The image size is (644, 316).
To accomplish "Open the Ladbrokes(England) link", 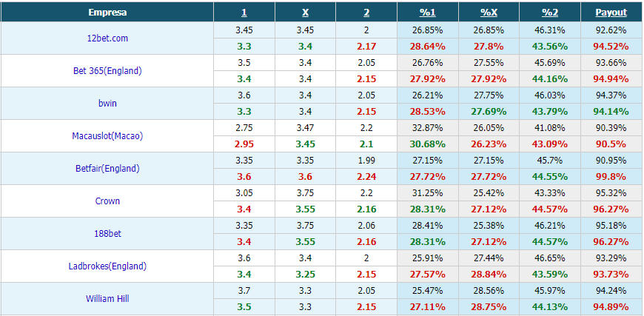I will click(x=107, y=266).
